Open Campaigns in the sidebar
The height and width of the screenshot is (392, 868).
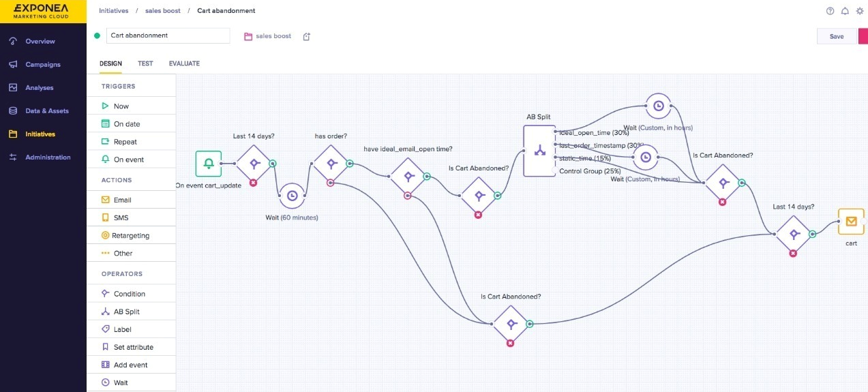pos(42,65)
